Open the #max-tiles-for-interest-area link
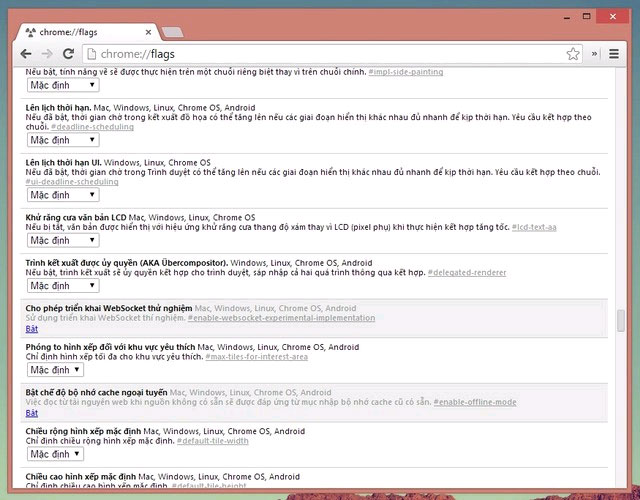Viewport: 640px width, 500px height. [256, 357]
